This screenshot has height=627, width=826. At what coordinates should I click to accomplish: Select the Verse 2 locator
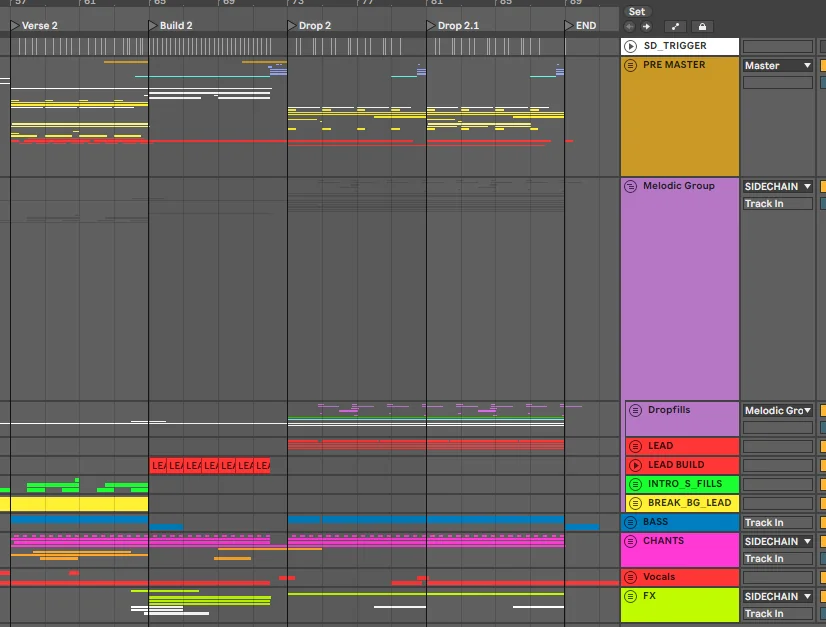click(x=34, y=26)
